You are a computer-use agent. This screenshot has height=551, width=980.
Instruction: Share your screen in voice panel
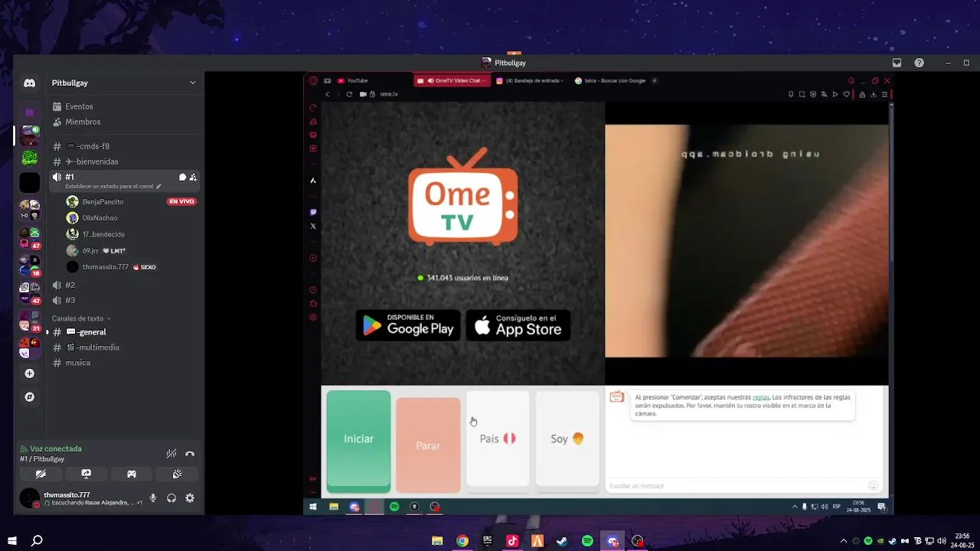point(86,474)
